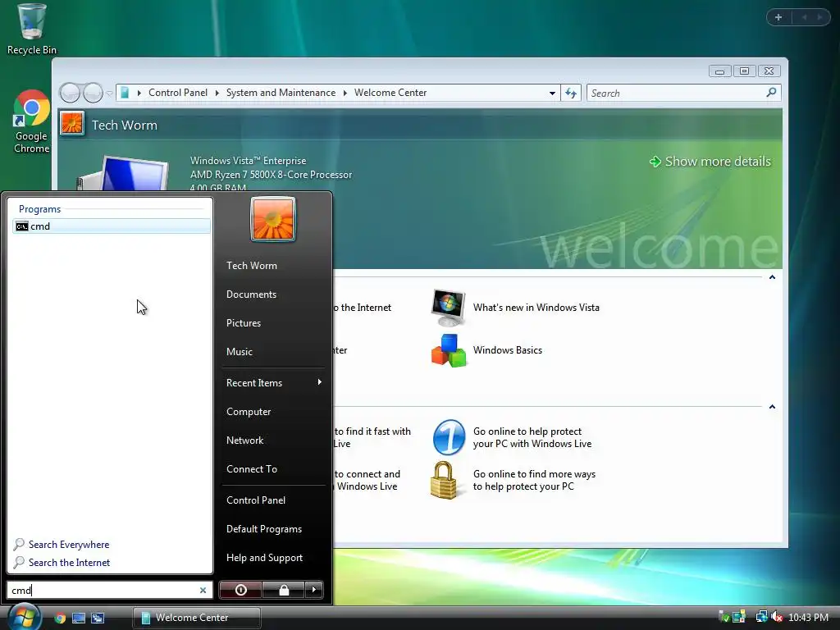
Task: Click the sidebar add gadget plus button
Action: click(779, 18)
